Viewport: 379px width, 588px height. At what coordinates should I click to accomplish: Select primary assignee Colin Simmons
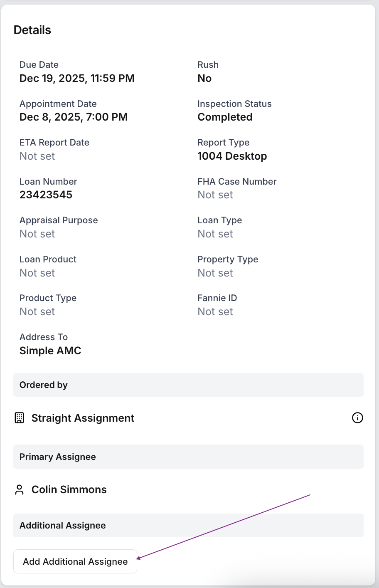[x=69, y=489]
